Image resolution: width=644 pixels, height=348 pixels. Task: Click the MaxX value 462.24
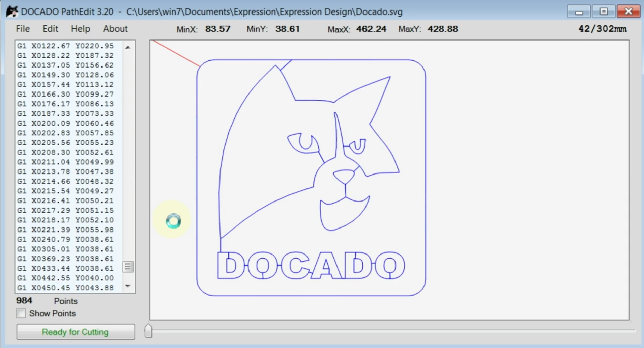click(371, 29)
